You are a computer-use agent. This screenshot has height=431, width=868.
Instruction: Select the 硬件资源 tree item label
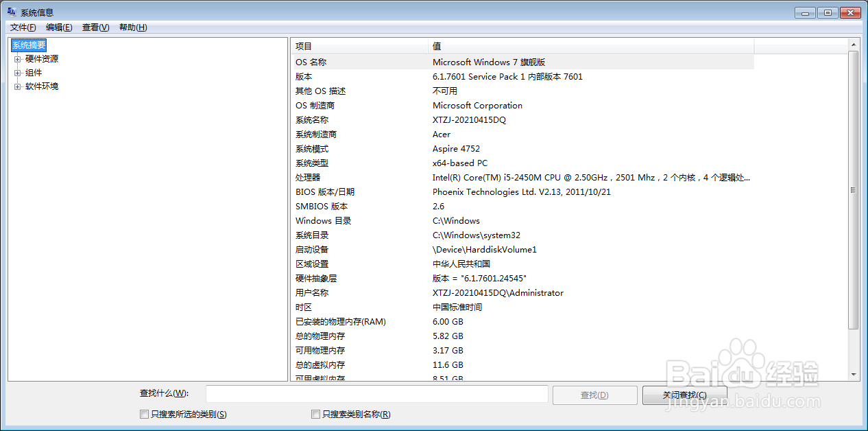click(x=42, y=59)
